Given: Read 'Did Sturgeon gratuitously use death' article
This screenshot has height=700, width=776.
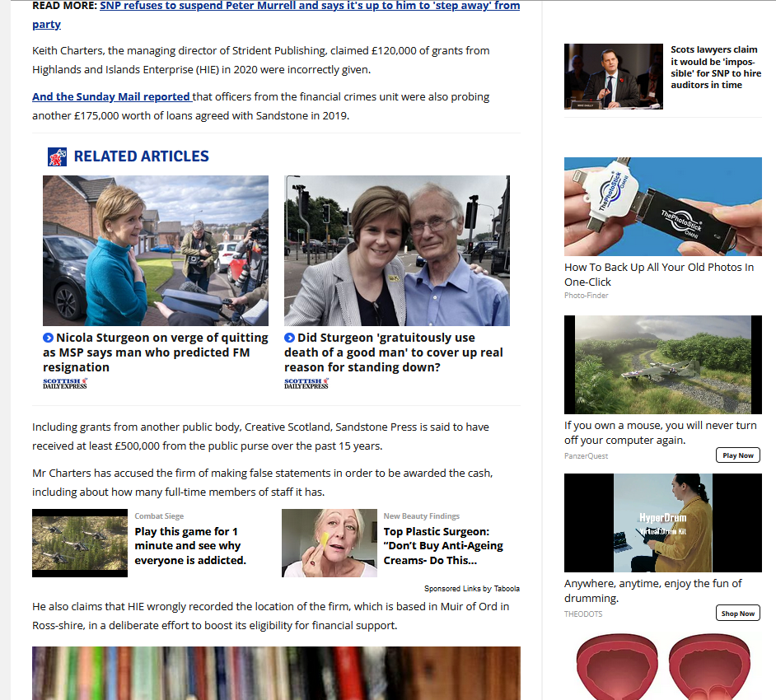Looking at the screenshot, I should click(x=394, y=352).
